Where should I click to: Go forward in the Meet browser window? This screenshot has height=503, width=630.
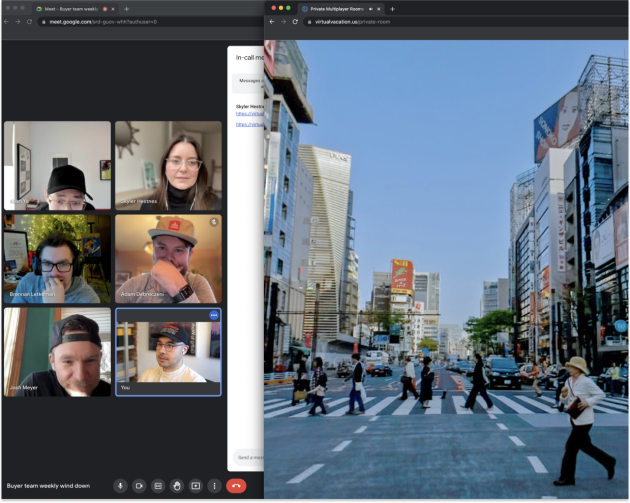click(x=18, y=22)
